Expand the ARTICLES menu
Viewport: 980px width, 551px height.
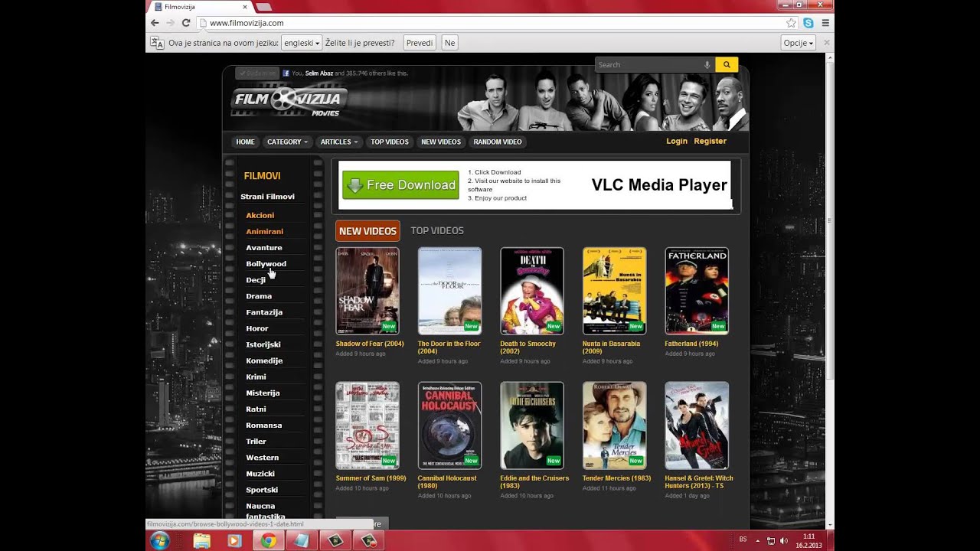pos(340,142)
